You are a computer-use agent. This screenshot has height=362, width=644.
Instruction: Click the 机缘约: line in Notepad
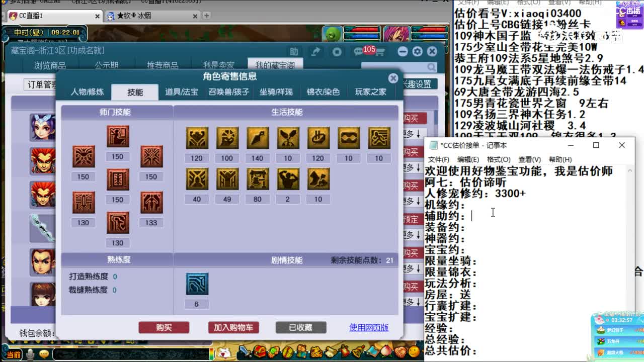(x=445, y=205)
